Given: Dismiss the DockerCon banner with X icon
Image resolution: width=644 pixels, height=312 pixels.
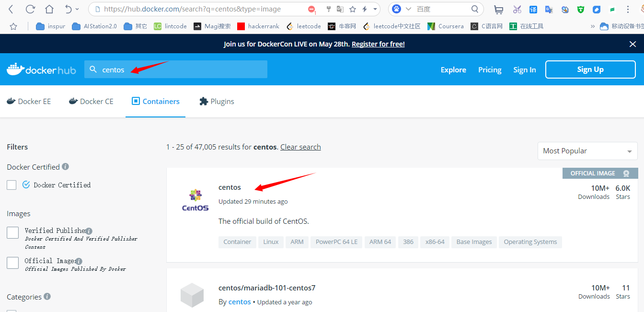Looking at the screenshot, I should click(632, 44).
